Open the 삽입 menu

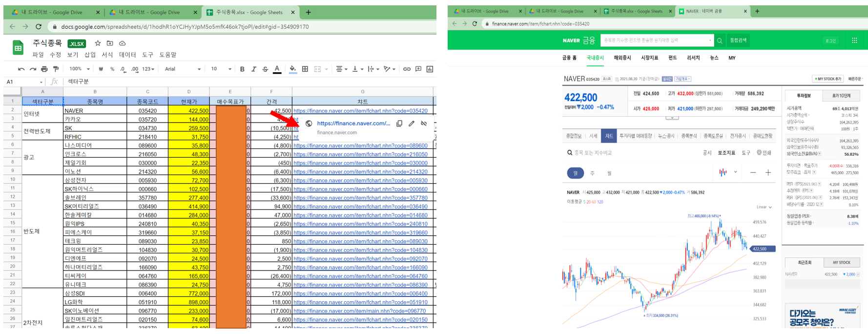coord(90,55)
